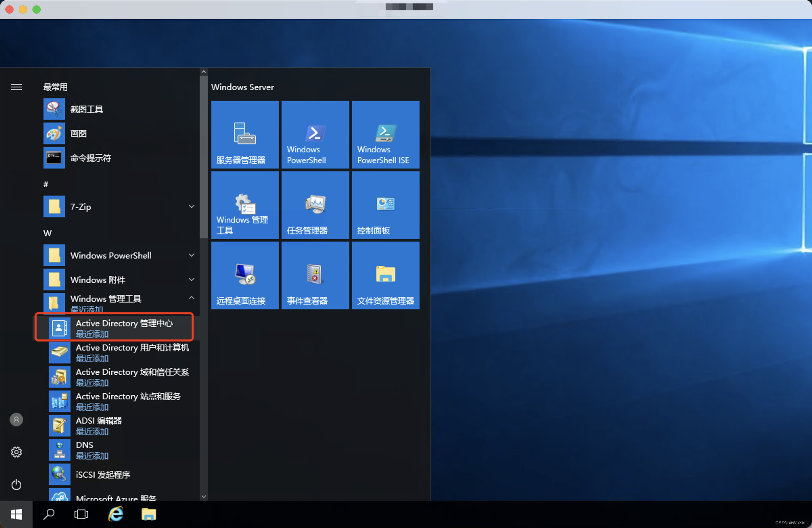812x528 pixels.
Task: Open Event Viewer (事件查看器) tile
Action: (x=315, y=276)
